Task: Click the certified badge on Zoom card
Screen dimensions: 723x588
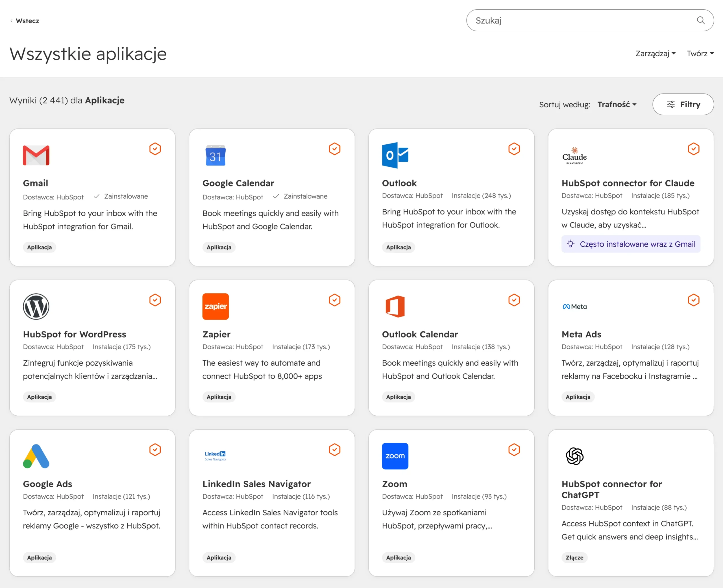Action: (514, 450)
